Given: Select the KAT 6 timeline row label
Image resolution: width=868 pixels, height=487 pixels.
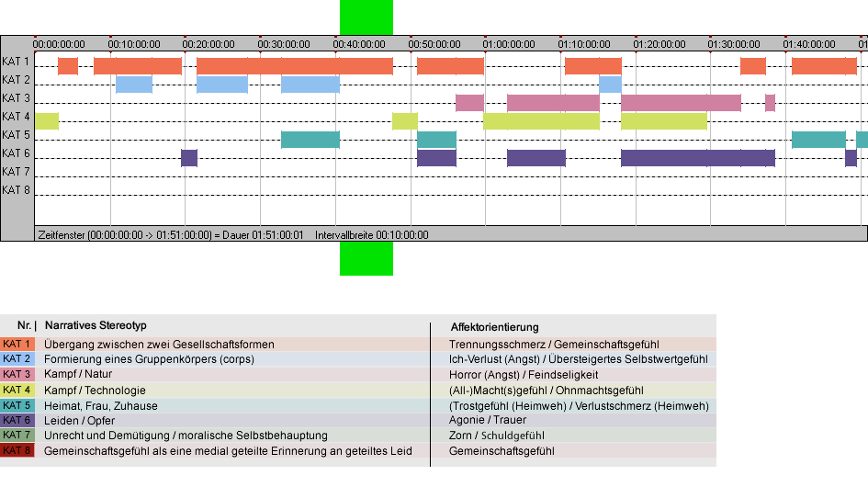Looking at the screenshot, I should click(x=16, y=153).
